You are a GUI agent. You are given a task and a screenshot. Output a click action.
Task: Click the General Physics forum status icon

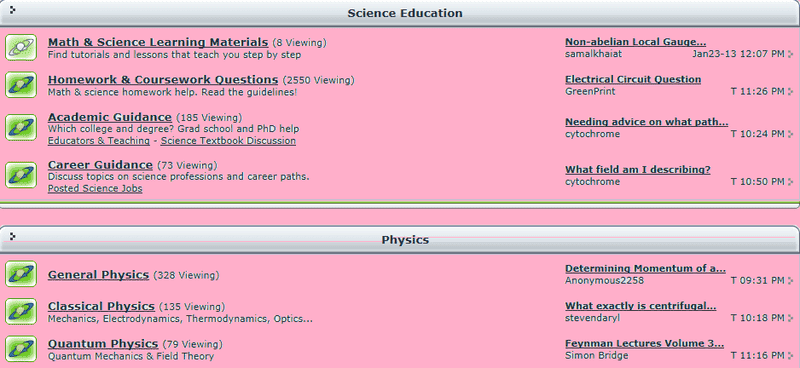coord(21,274)
